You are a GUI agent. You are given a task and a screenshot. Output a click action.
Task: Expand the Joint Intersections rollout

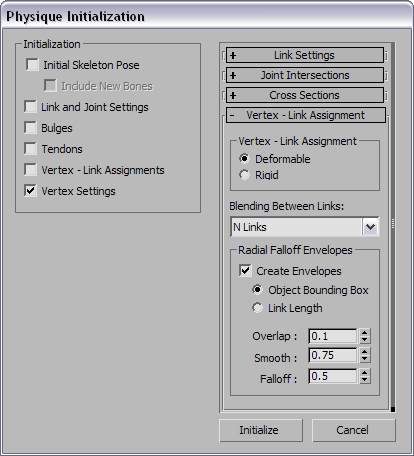coord(305,75)
